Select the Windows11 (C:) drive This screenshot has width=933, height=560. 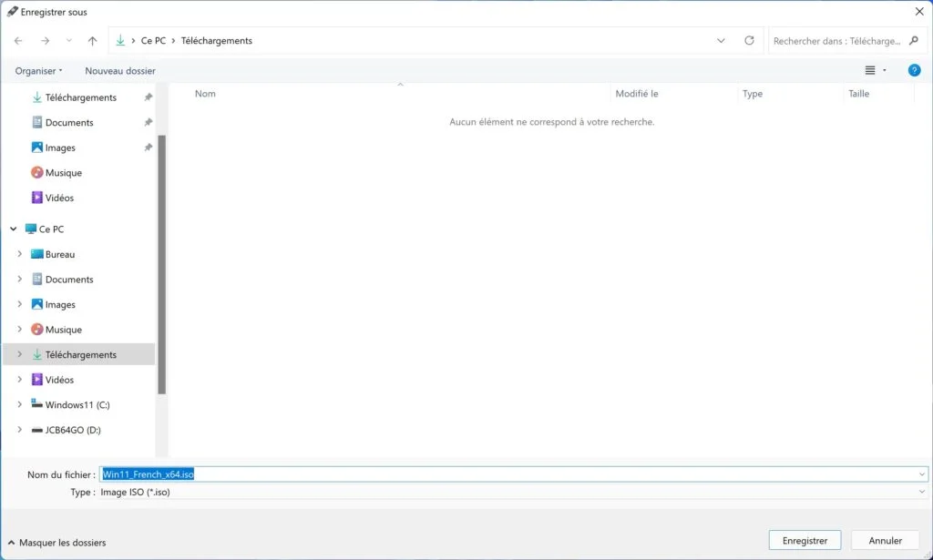click(x=77, y=405)
